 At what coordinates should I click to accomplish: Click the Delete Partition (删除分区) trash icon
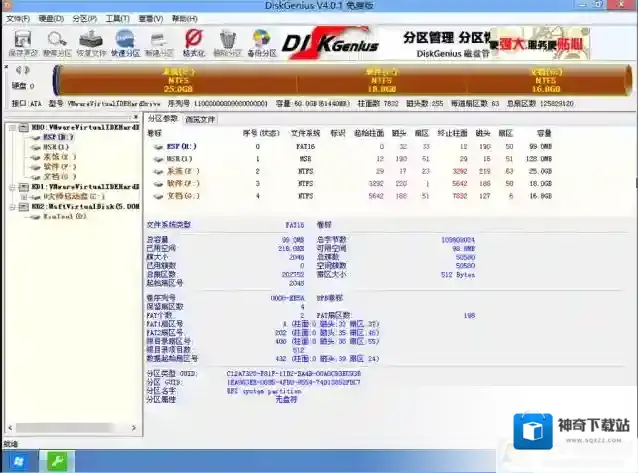coord(228,41)
